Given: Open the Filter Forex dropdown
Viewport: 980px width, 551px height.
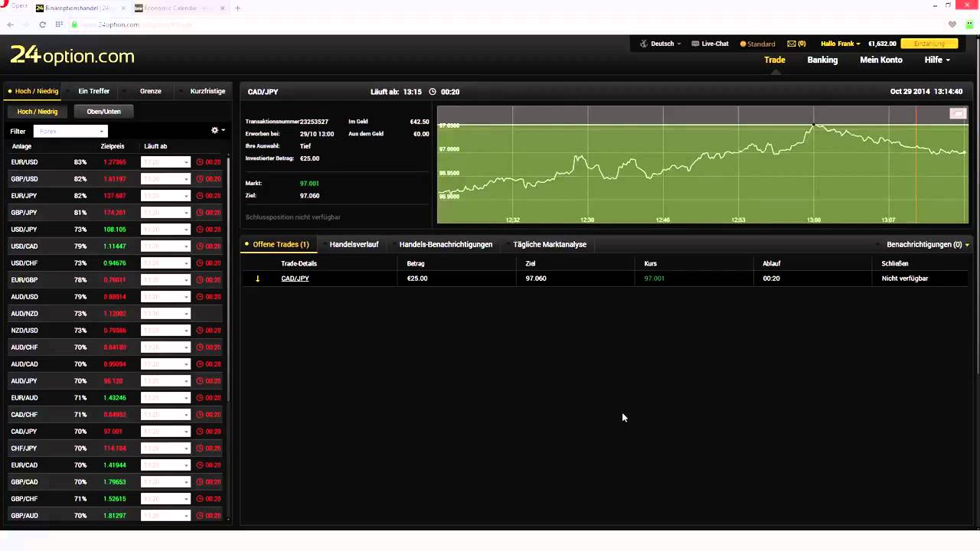Looking at the screenshot, I should (x=70, y=131).
